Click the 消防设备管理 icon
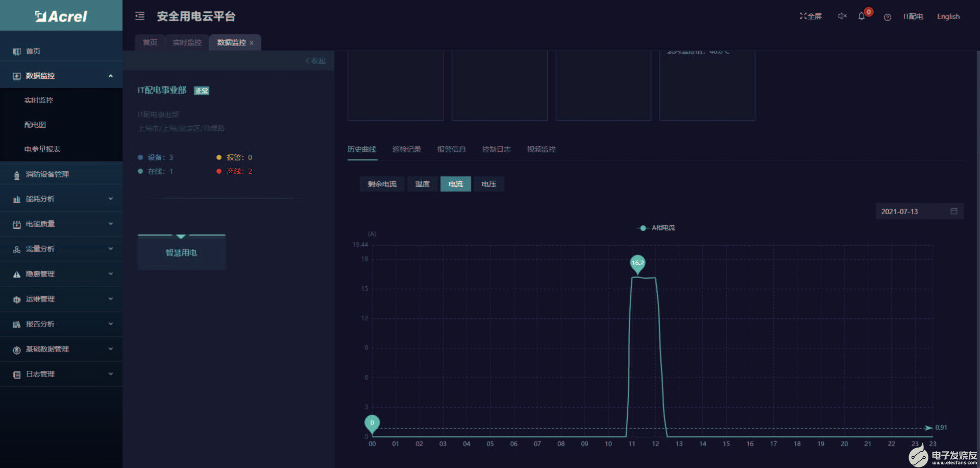 [17, 175]
